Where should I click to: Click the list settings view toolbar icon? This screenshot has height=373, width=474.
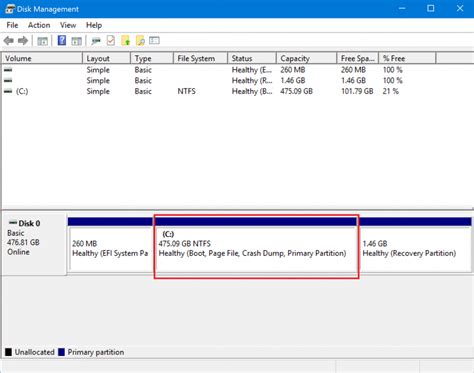tap(154, 41)
